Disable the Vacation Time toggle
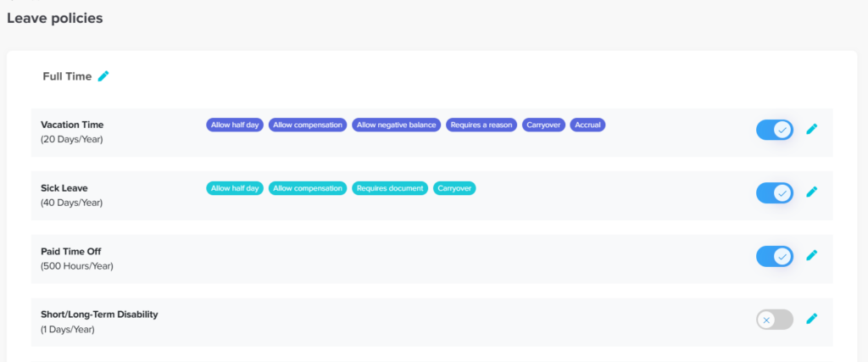This screenshot has height=362, width=868. point(774,130)
